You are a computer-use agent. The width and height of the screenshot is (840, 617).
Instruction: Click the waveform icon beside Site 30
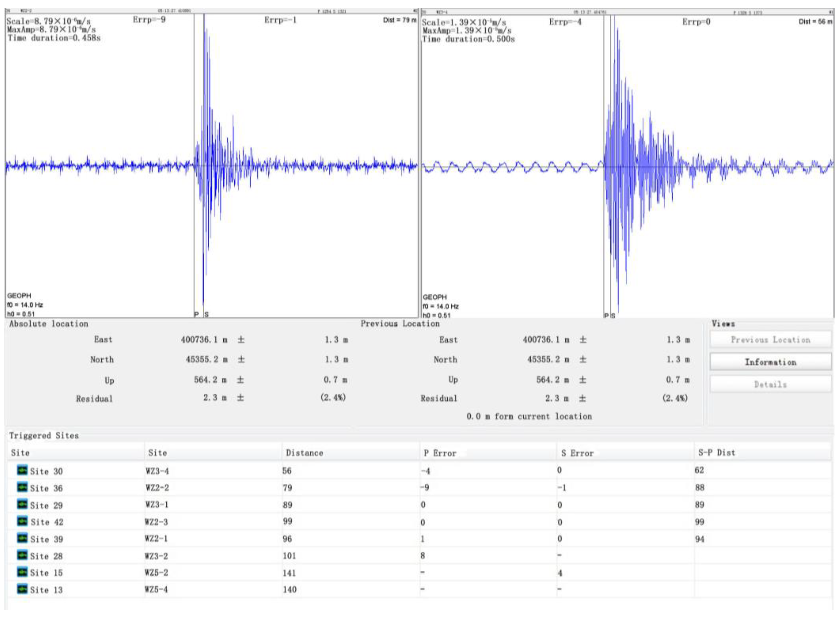click(x=23, y=471)
